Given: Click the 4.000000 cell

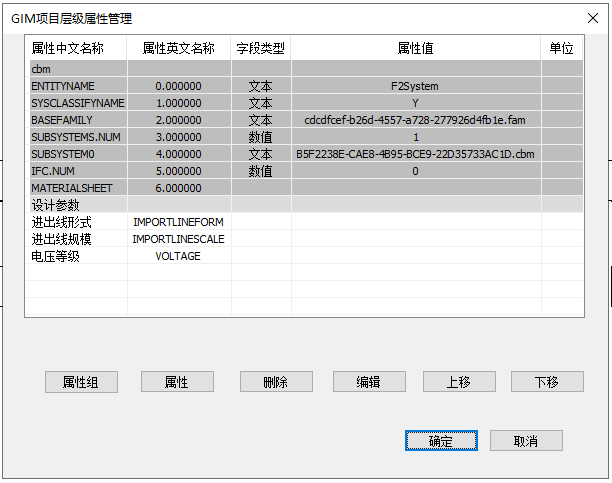Looking at the screenshot, I should [x=179, y=154].
